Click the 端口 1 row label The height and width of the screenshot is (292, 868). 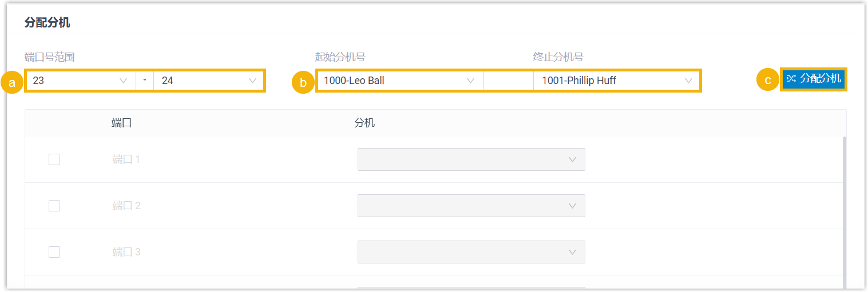[126, 159]
